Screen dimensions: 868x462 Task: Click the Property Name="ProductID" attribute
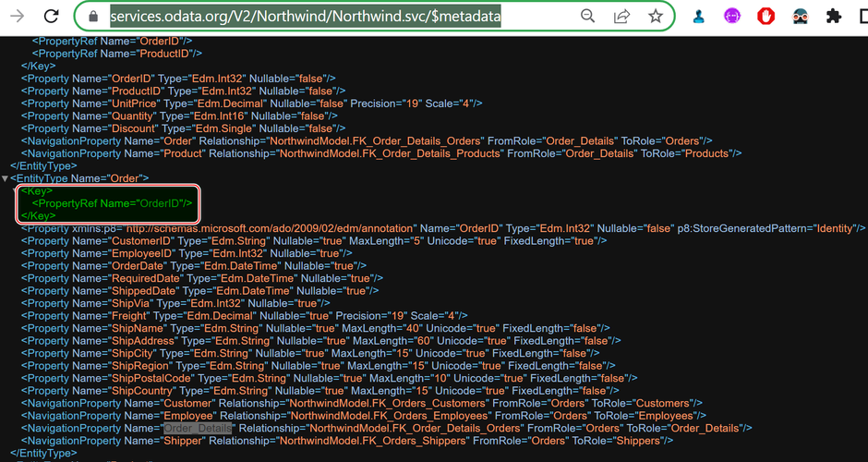(x=118, y=91)
